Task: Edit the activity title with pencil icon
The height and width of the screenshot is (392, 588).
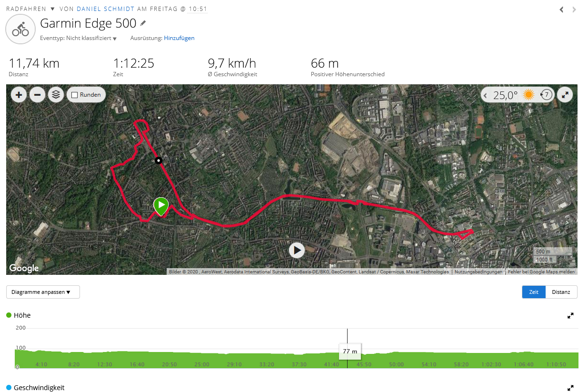Action: coord(143,23)
